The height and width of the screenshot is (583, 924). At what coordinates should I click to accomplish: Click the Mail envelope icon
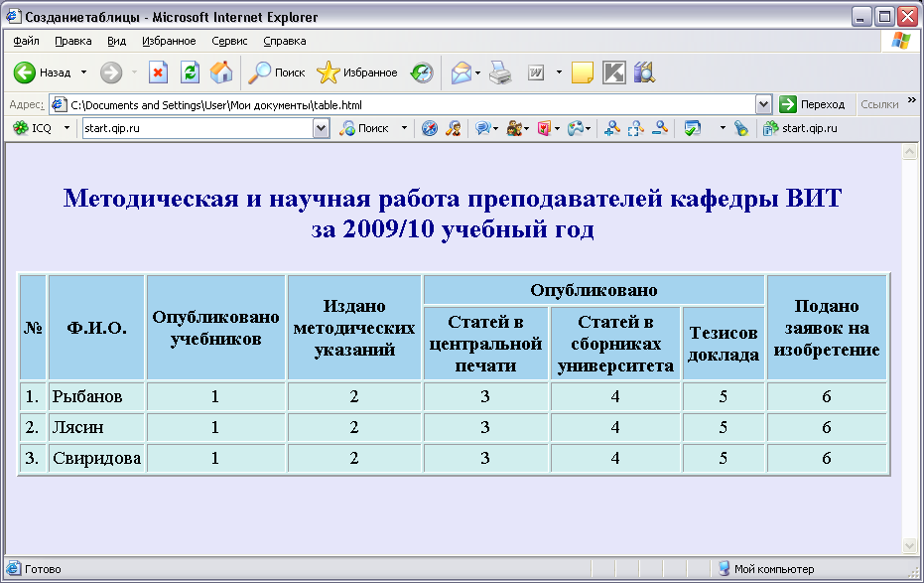tap(462, 73)
